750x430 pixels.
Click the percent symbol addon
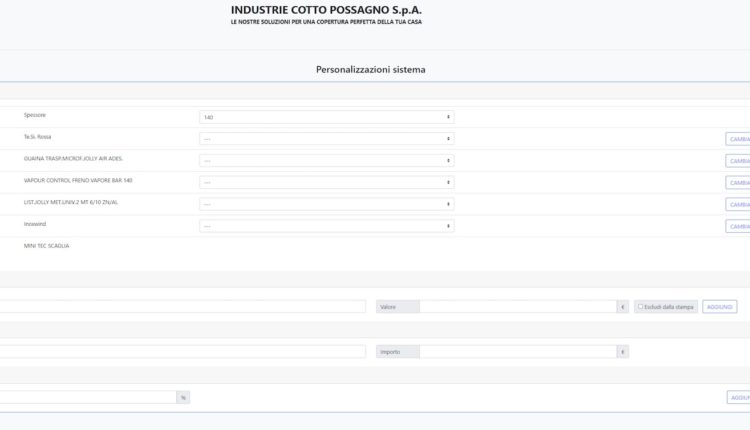[x=183, y=397]
